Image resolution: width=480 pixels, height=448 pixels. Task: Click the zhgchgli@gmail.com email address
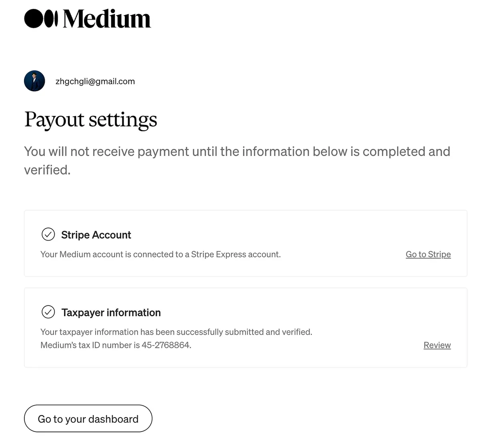95,81
